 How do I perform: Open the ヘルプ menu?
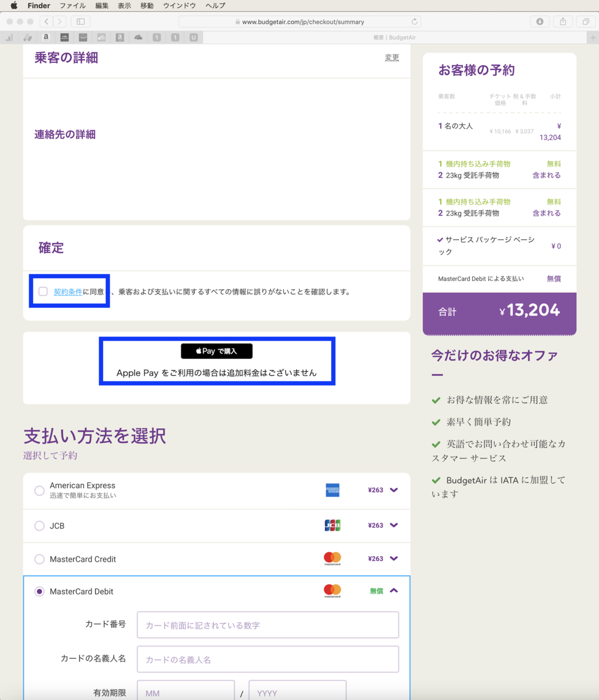[x=215, y=5]
